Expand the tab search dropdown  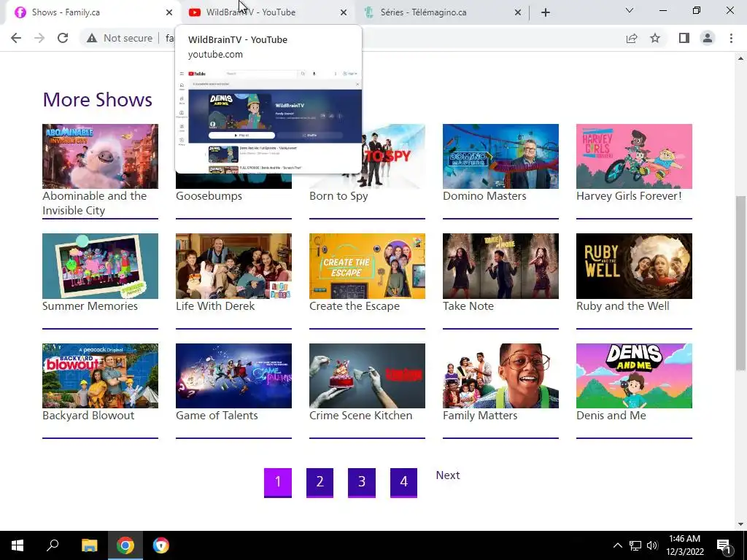click(630, 10)
